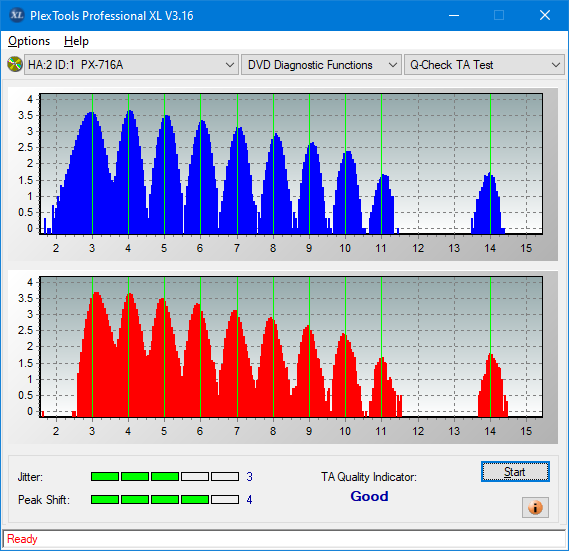569x551 pixels.
Task: Open the Help menu
Action: (x=76, y=41)
